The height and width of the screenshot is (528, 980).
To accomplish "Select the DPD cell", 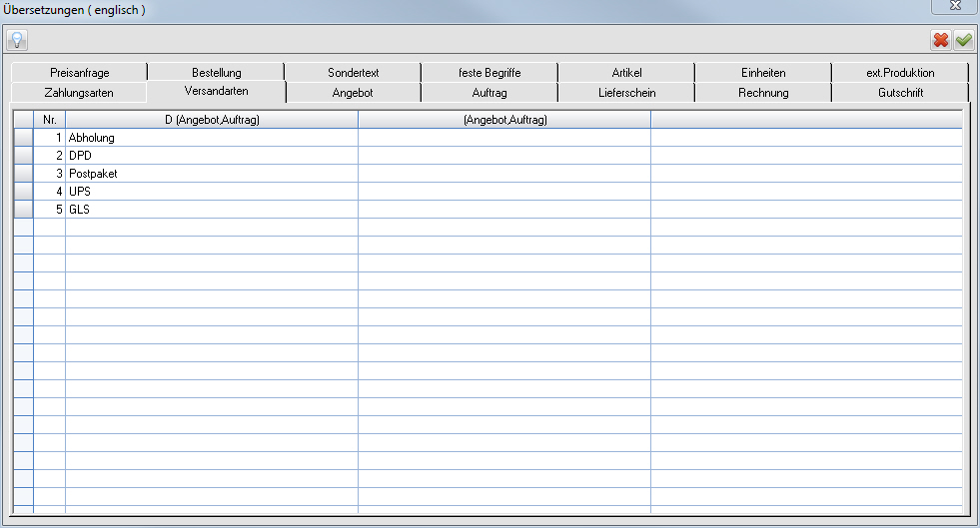I will [212, 156].
